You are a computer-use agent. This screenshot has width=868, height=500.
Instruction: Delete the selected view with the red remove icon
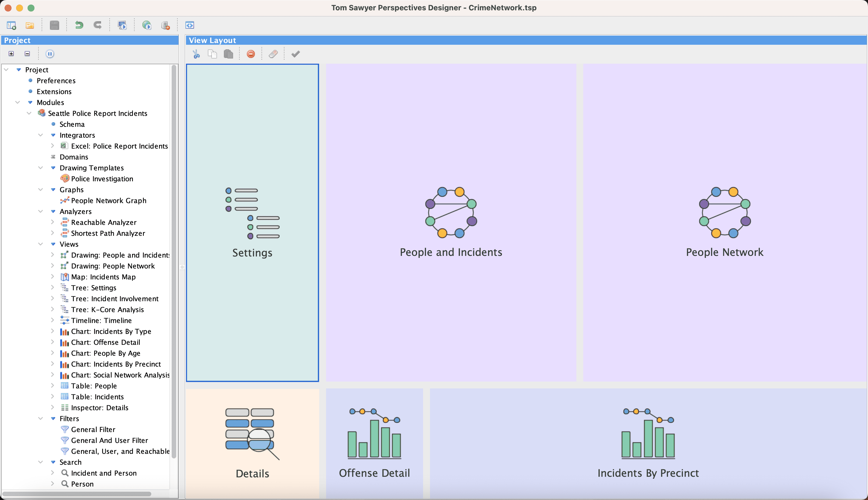[251, 54]
